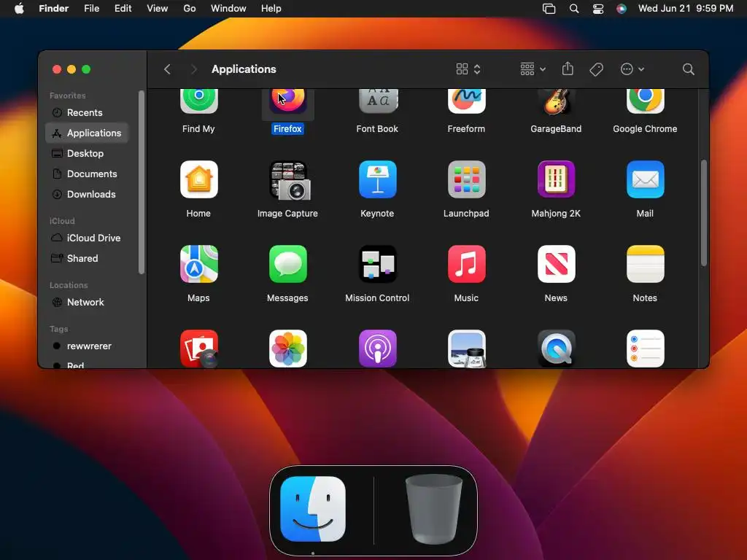Open the Mahjong 2K game icon
The image size is (747, 560).
coord(556,179)
